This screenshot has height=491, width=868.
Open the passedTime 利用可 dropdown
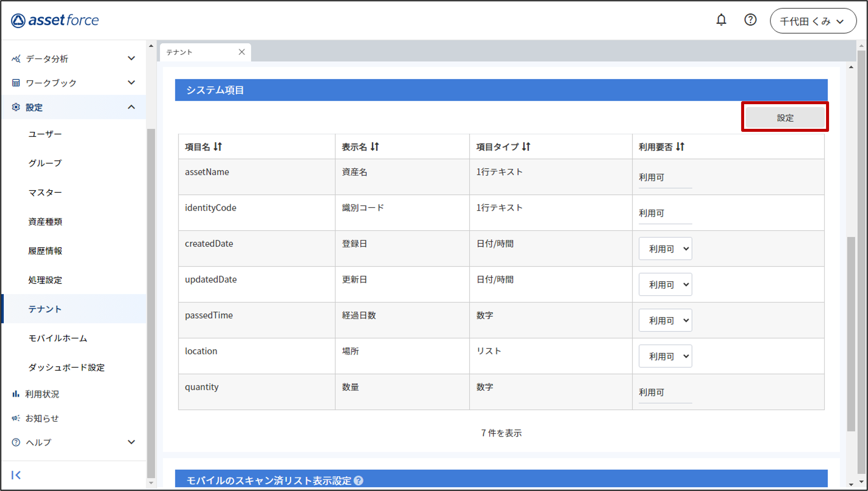coord(665,320)
